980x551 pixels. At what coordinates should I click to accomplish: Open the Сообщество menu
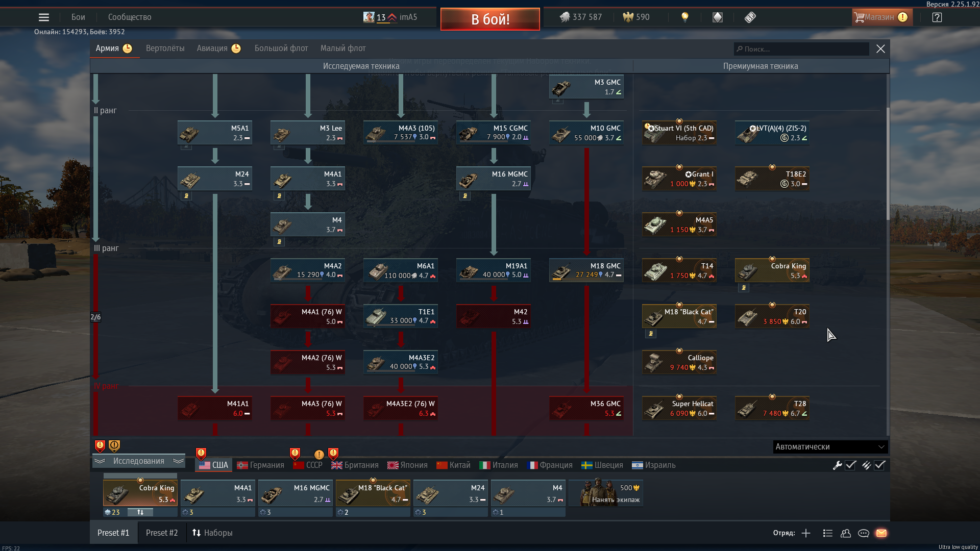click(130, 17)
